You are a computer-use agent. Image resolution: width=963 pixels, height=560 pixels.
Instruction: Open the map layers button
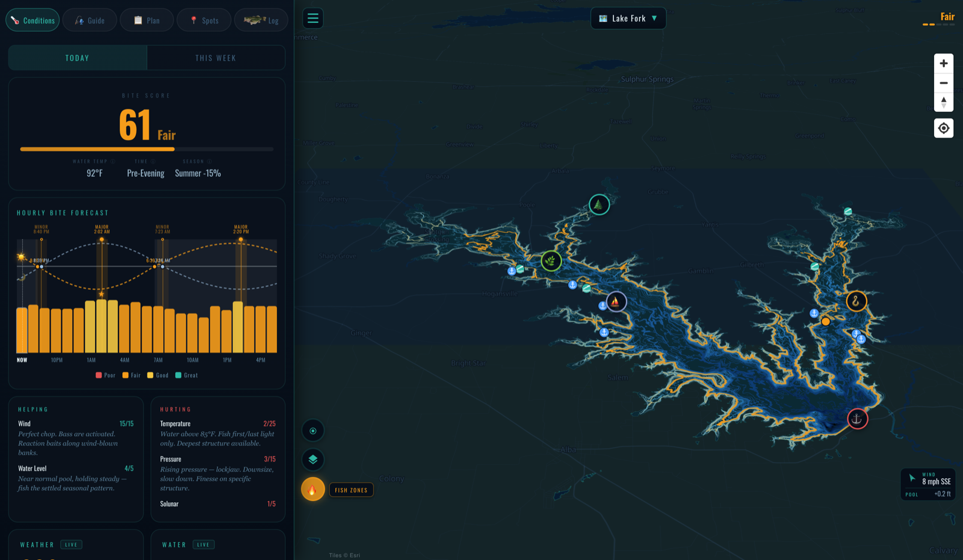pos(313,460)
